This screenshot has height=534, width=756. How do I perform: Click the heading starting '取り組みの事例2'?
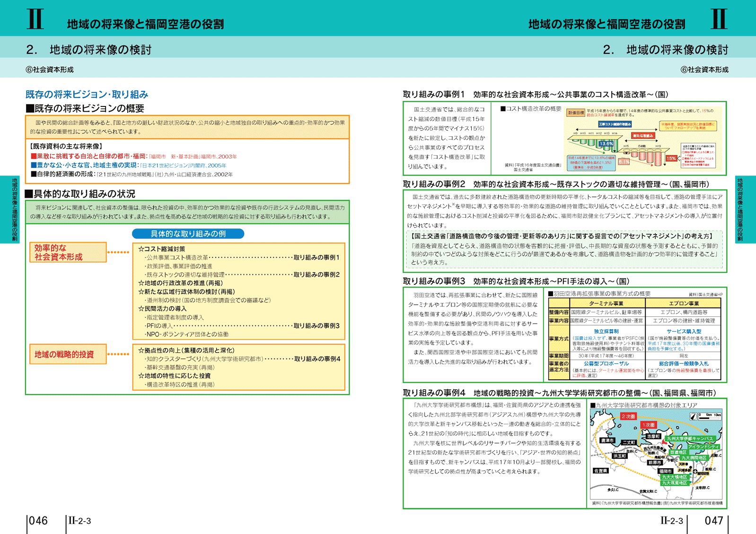pyautogui.click(x=556, y=184)
